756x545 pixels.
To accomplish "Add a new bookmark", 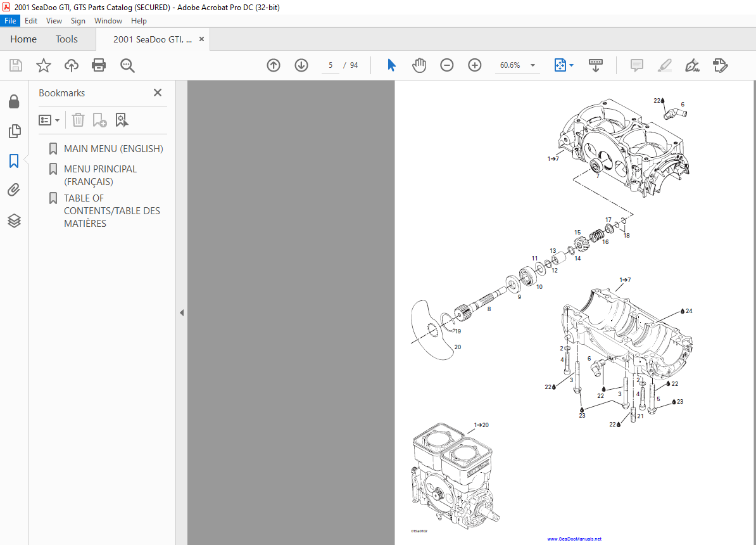I will (99, 120).
